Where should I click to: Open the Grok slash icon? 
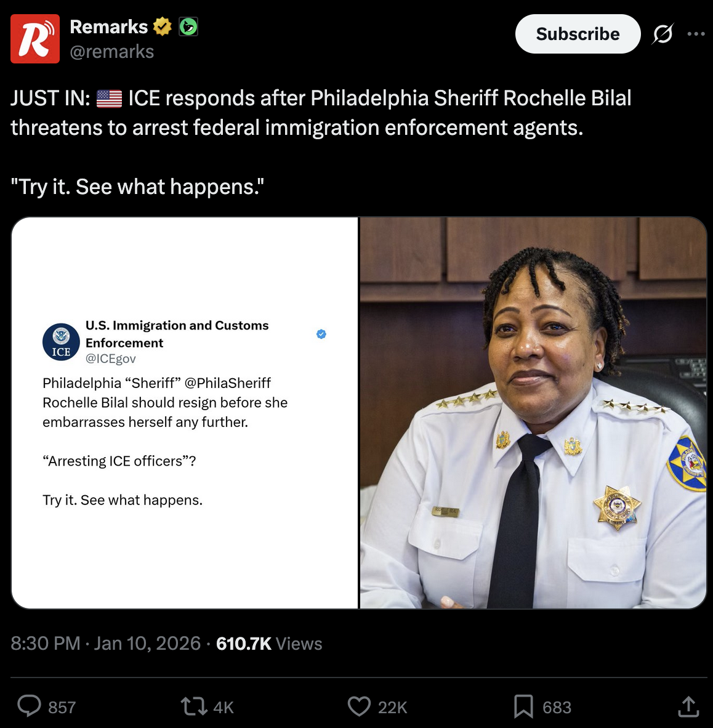[663, 34]
